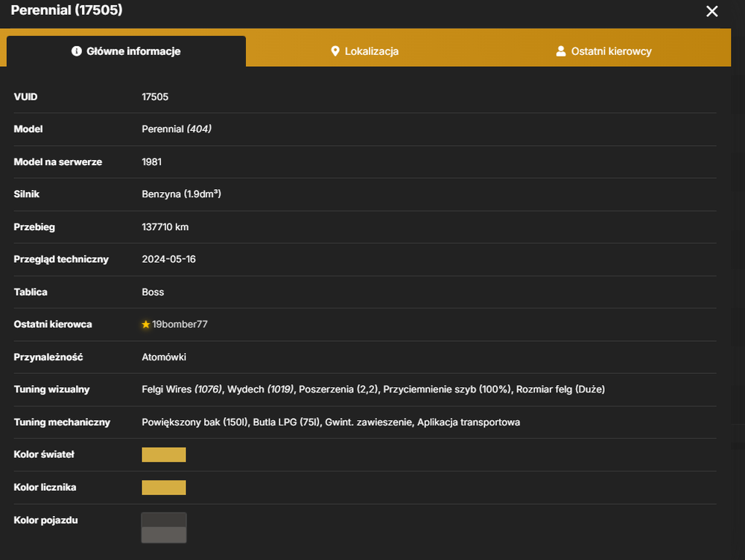Viewport: 745px width, 560px height.
Task: Select the model value Perennial (404)
Action: coord(177,129)
